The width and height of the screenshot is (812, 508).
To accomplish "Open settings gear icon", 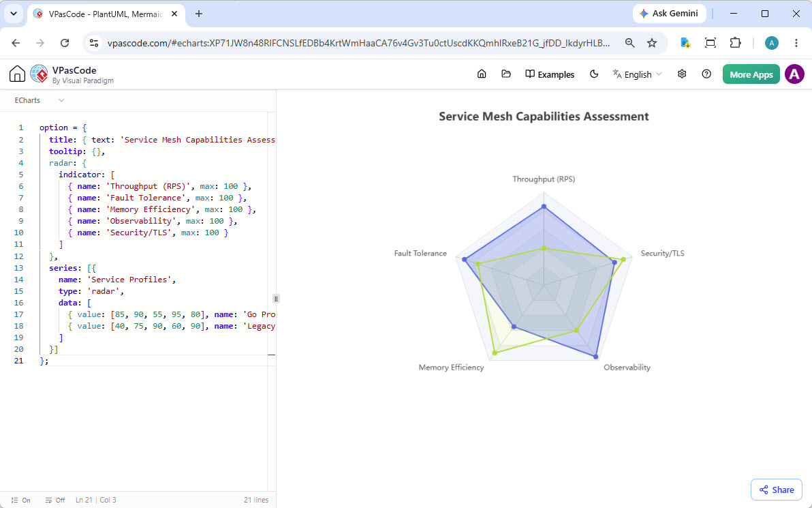I will pyautogui.click(x=682, y=74).
